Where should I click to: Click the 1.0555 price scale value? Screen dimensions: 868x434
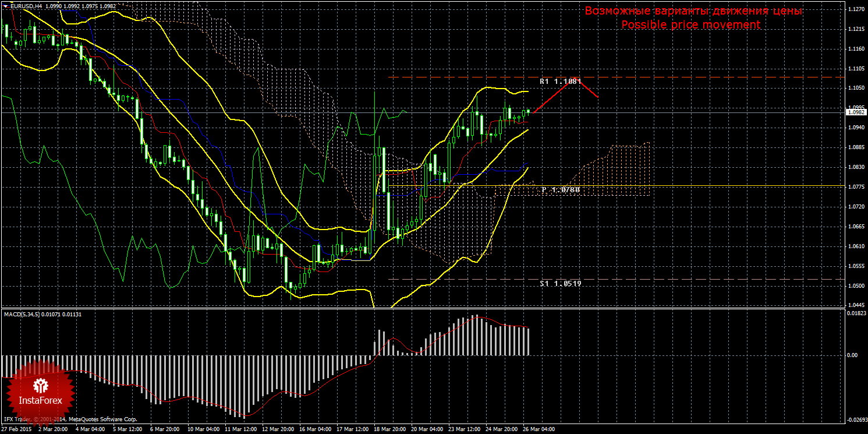(x=855, y=267)
